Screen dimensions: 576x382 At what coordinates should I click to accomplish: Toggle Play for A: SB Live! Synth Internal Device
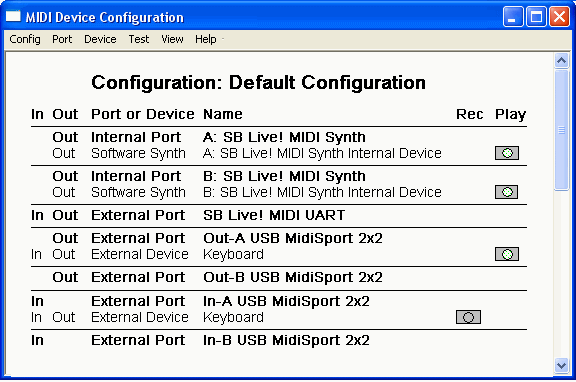coord(507,153)
